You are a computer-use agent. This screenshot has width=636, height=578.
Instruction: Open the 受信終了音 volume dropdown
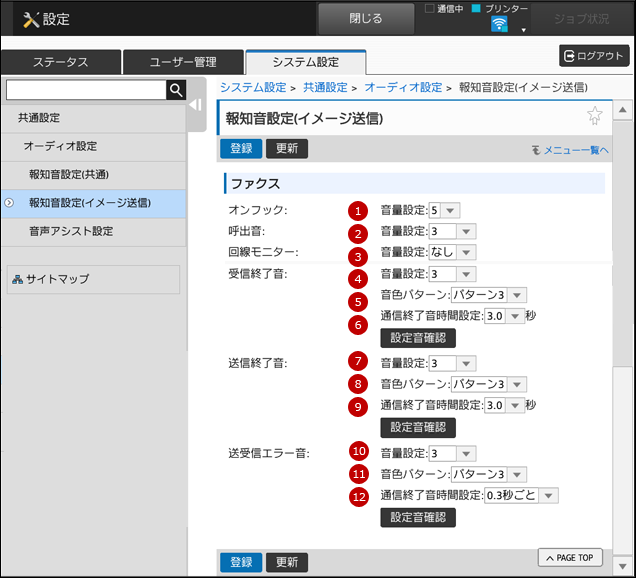452,274
